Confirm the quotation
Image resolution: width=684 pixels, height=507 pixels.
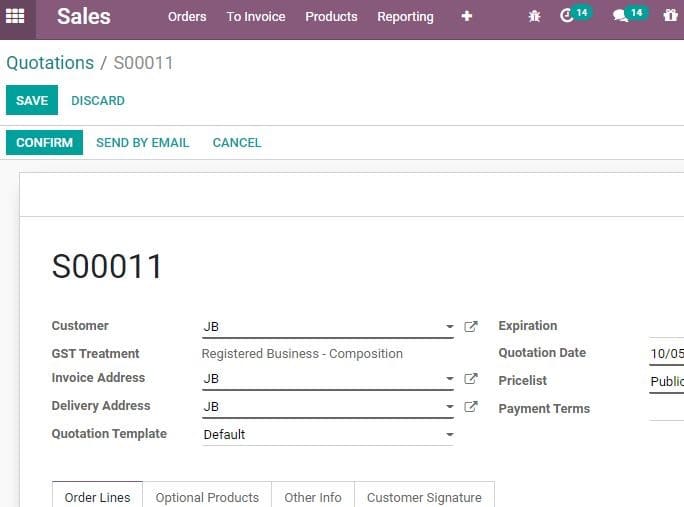click(44, 143)
